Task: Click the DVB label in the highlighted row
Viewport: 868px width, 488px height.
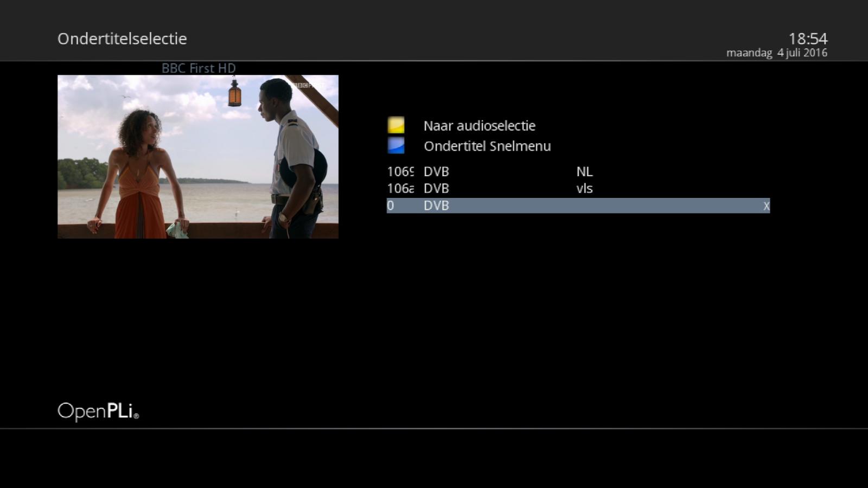Action: click(x=436, y=206)
